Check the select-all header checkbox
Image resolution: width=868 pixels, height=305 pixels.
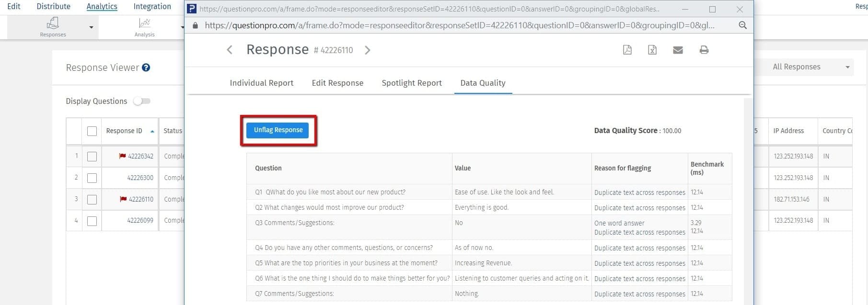click(x=92, y=131)
